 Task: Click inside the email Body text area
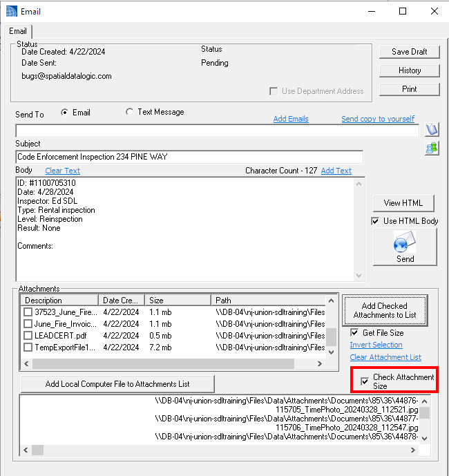[184, 229]
